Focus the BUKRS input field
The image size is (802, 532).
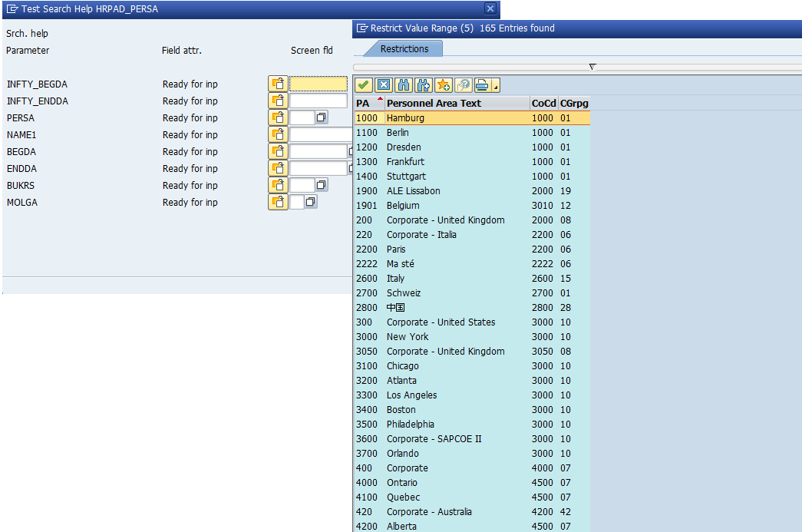302,185
